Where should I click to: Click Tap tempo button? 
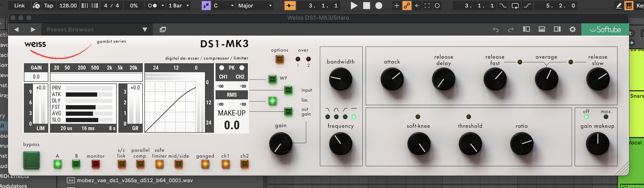click(48, 6)
